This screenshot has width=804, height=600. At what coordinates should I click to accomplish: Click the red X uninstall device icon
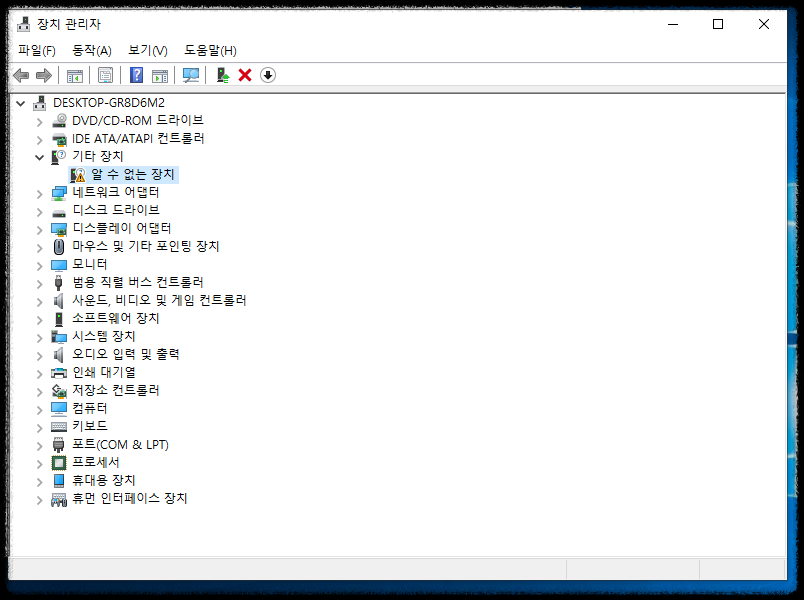(x=245, y=75)
